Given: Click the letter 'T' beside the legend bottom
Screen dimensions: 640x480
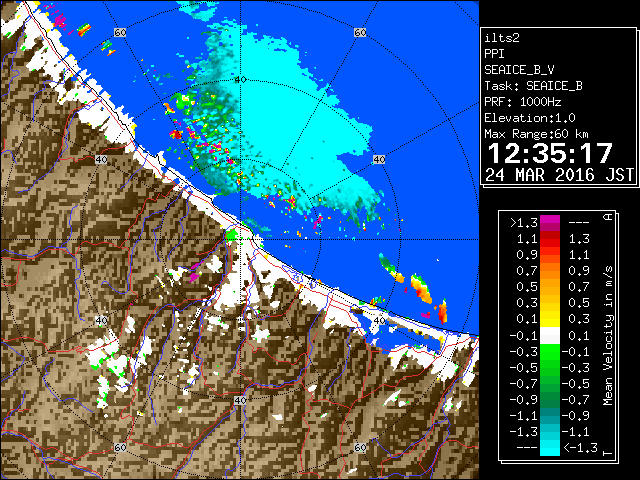Looking at the screenshot, I should point(608,452).
